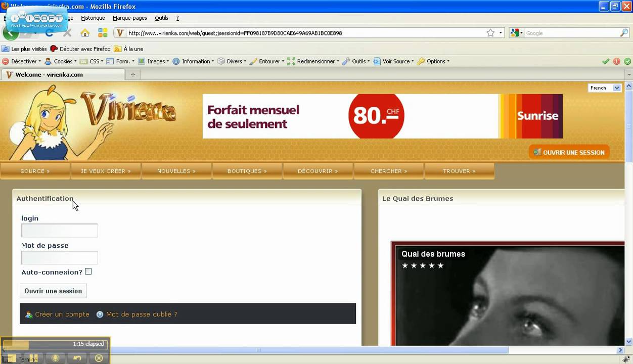Click the red error indicator icon

click(x=617, y=61)
